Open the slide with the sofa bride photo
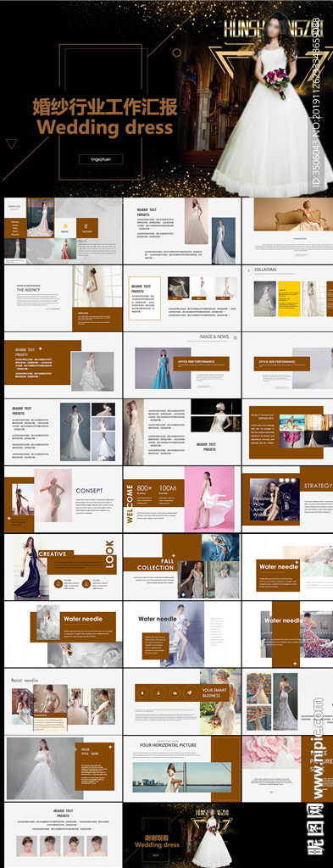333x868 pixels. click(287, 231)
